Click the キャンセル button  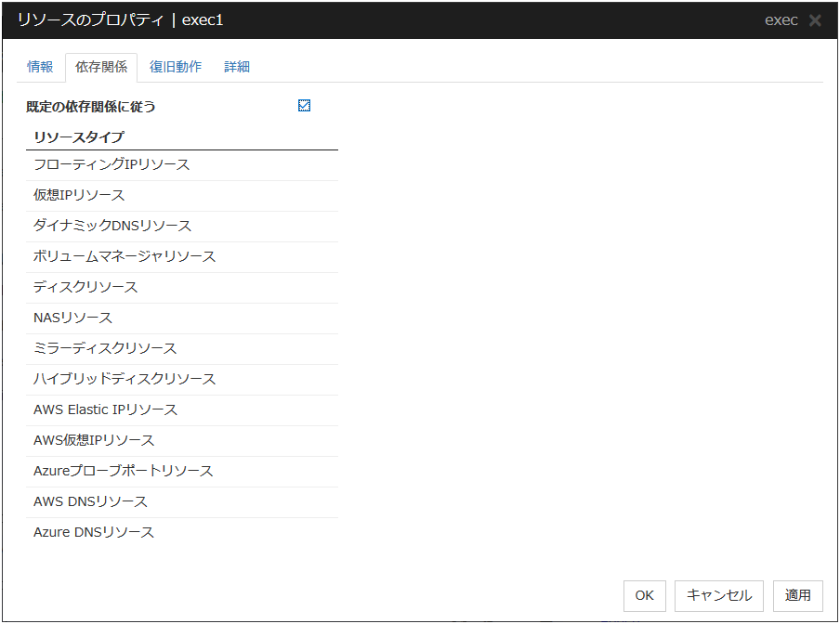coord(719,595)
